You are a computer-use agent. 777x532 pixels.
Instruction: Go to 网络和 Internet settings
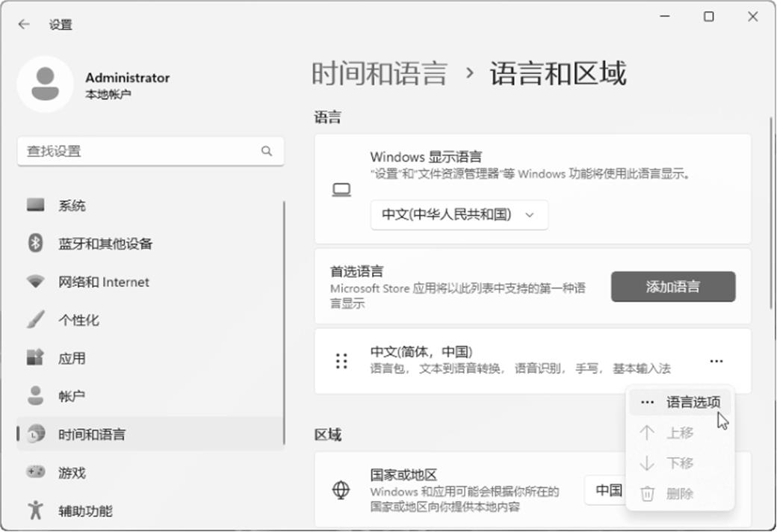[103, 282]
